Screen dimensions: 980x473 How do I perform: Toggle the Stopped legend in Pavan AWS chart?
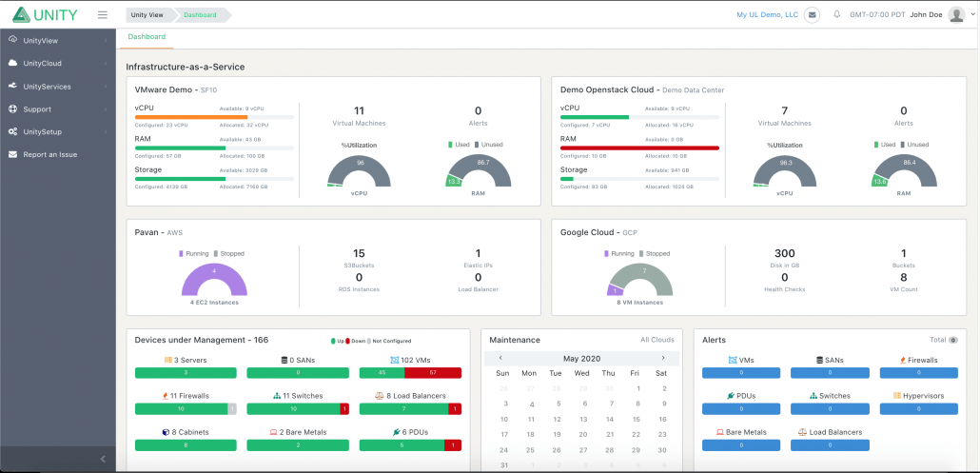(x=228, y=254)
